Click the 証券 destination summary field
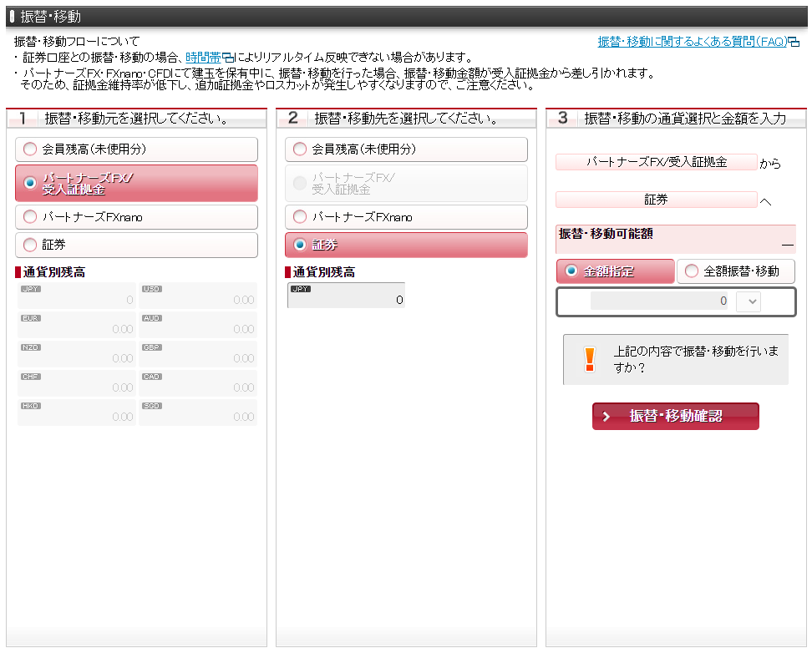This screenshot has height=648, width=812. (x=656, y=200)
